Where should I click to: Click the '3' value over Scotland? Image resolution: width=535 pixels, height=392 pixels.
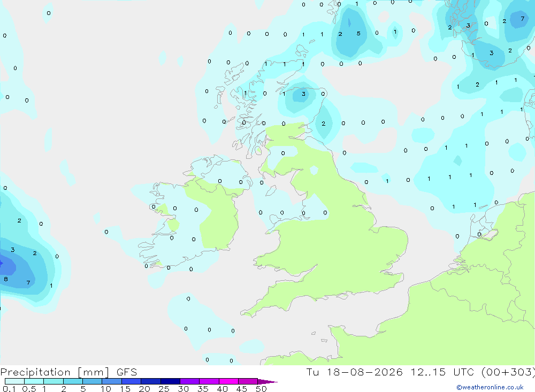[x=303, y=94]
